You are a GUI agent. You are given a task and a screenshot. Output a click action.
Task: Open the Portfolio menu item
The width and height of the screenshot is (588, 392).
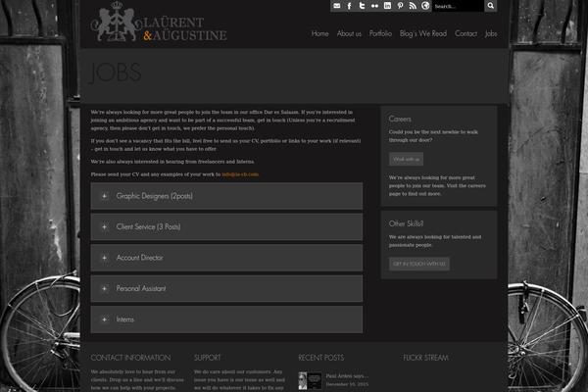pyautogui.click(x=380, y=33)
